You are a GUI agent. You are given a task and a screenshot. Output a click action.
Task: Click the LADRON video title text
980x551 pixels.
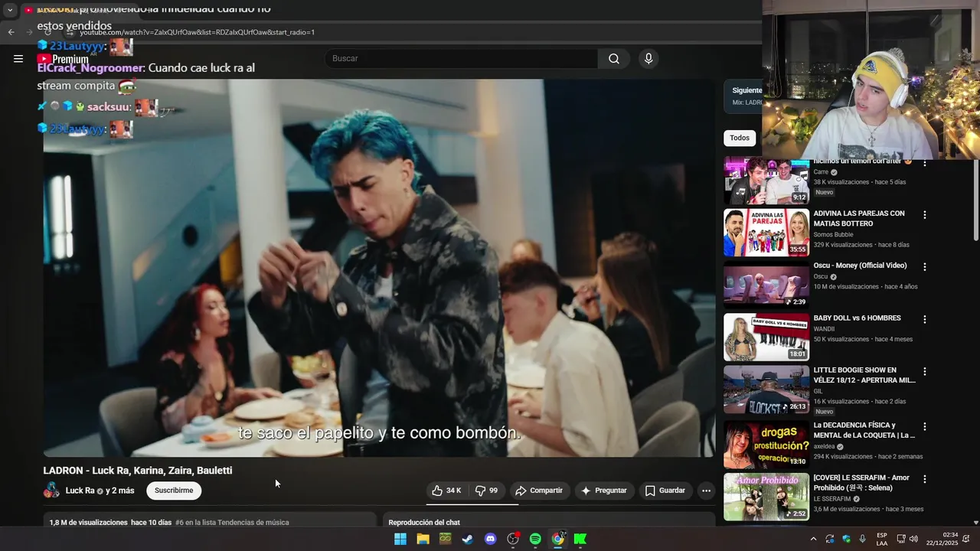click(x=138, y=471)
